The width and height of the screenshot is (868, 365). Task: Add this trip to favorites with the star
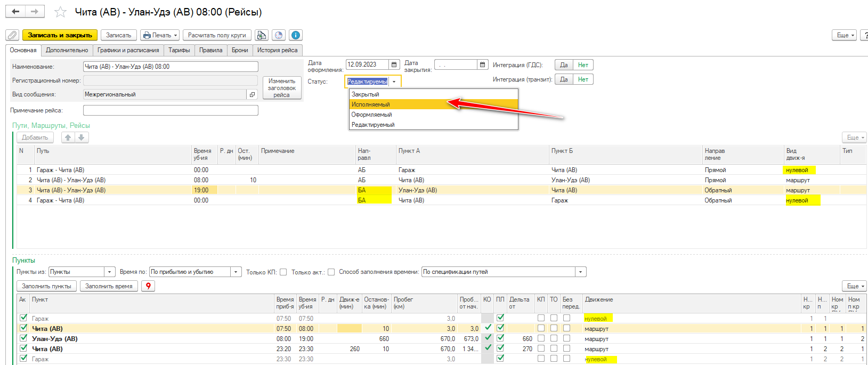tap(61, 12)
